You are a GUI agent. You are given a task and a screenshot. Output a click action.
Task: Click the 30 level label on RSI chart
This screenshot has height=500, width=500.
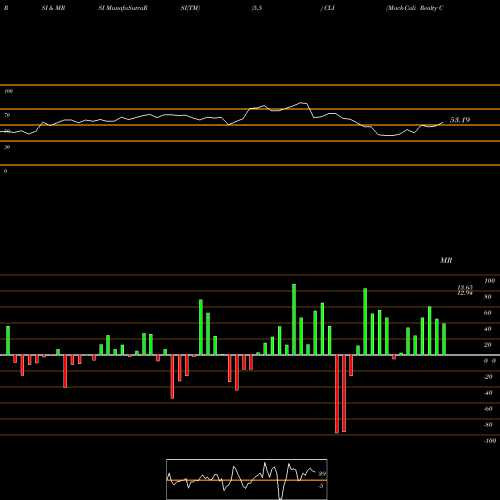tap(7, 147)
